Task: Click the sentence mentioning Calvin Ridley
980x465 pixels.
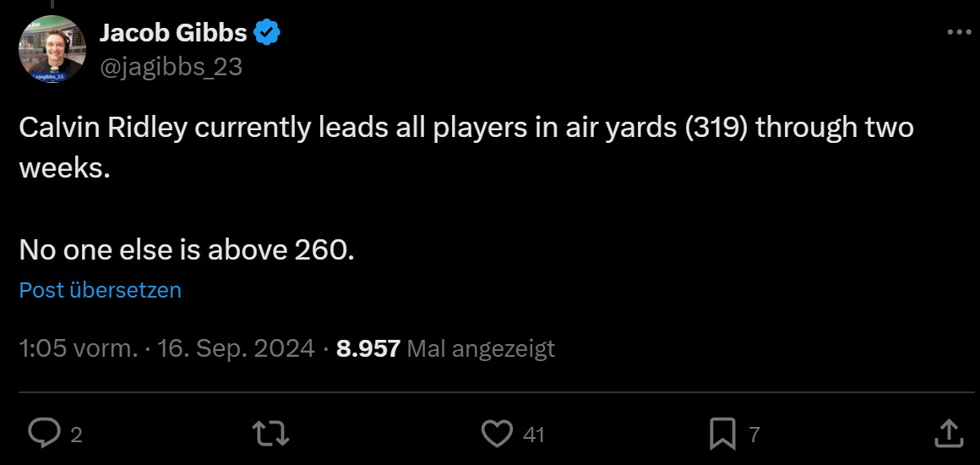Action: tap(465, 129)
